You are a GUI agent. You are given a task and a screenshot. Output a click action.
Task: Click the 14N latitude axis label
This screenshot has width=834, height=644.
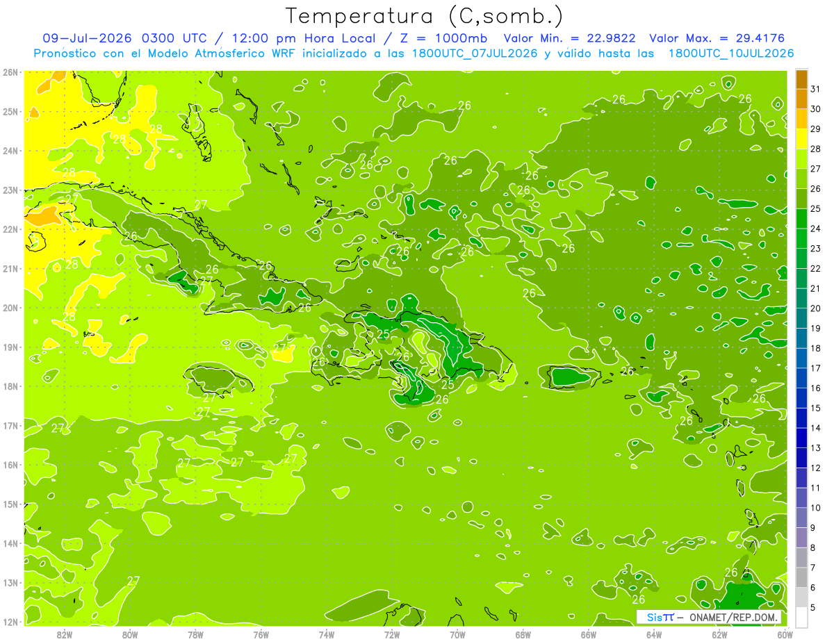coord(10,543)
